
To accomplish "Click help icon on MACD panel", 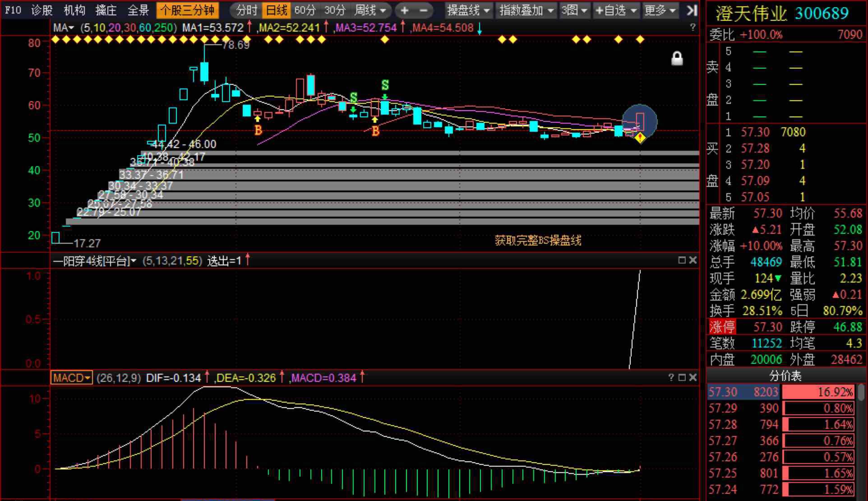I will (x=671, y=378).
